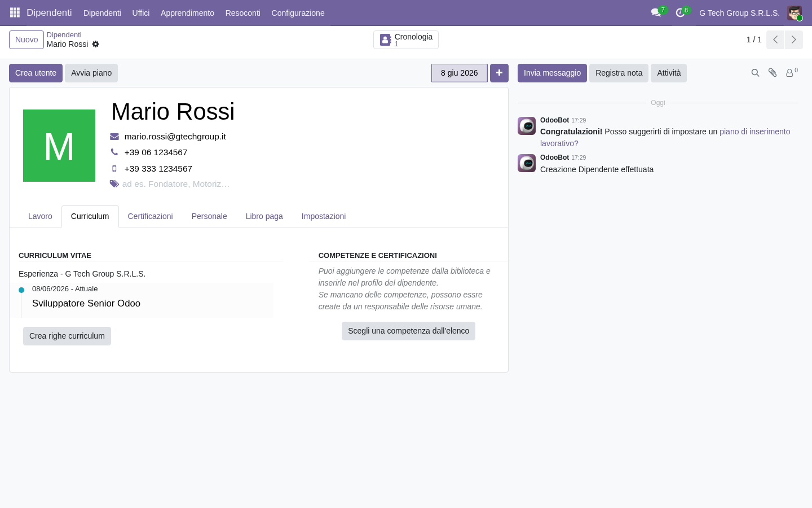Click the tags field placeholder
Image resolution: width=812 pixels, height=508 pixels.
(x=176, y=184)
